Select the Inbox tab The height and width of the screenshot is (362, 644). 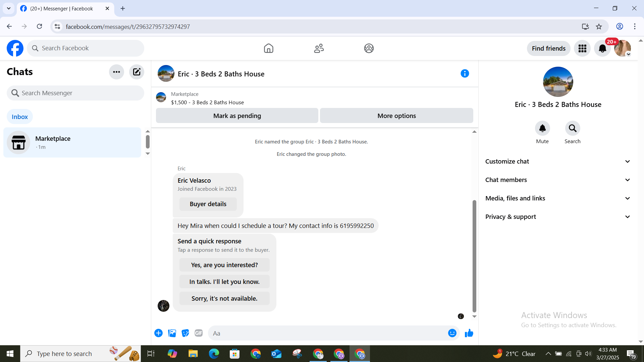20,117
